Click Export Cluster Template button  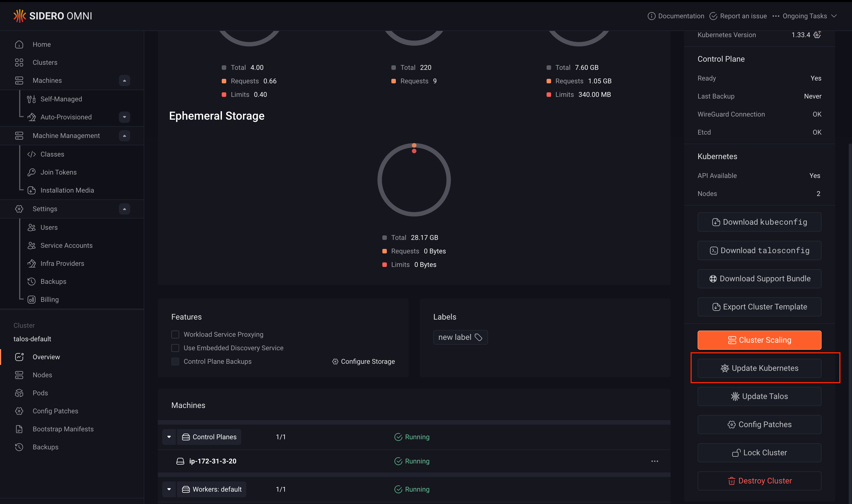(x=759, y=307)
